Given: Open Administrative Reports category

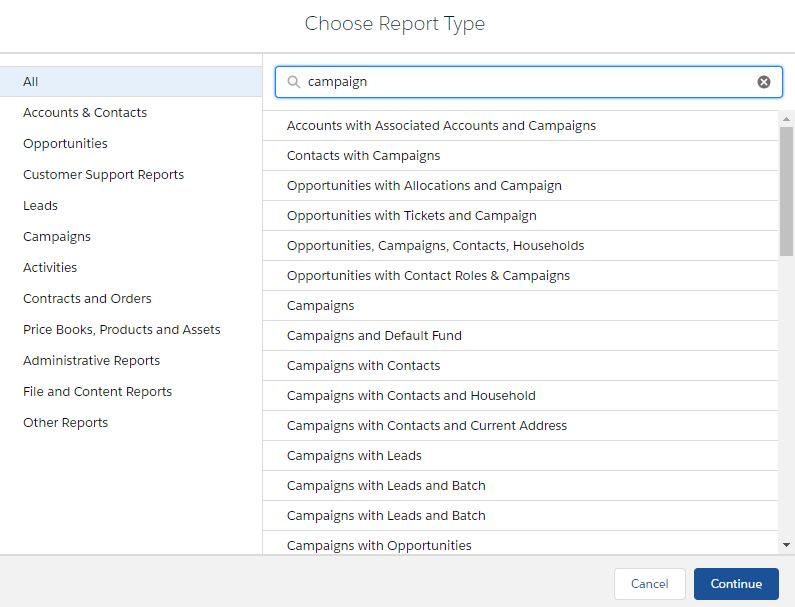Looking at the screenshot, I should click(91, 361).
